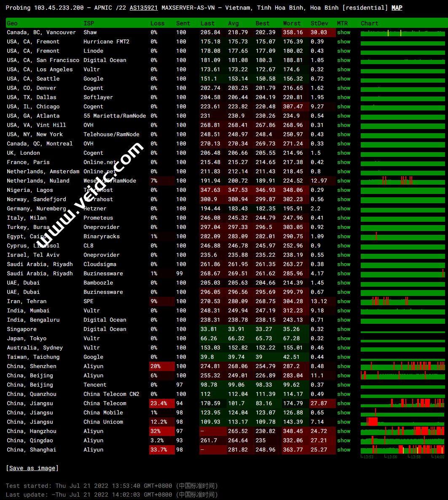Screen dimensions: 448x500
Task: Show MTR for Jiangsu China Telecom row
Action: pyautogui.click(x=344, y=403)
